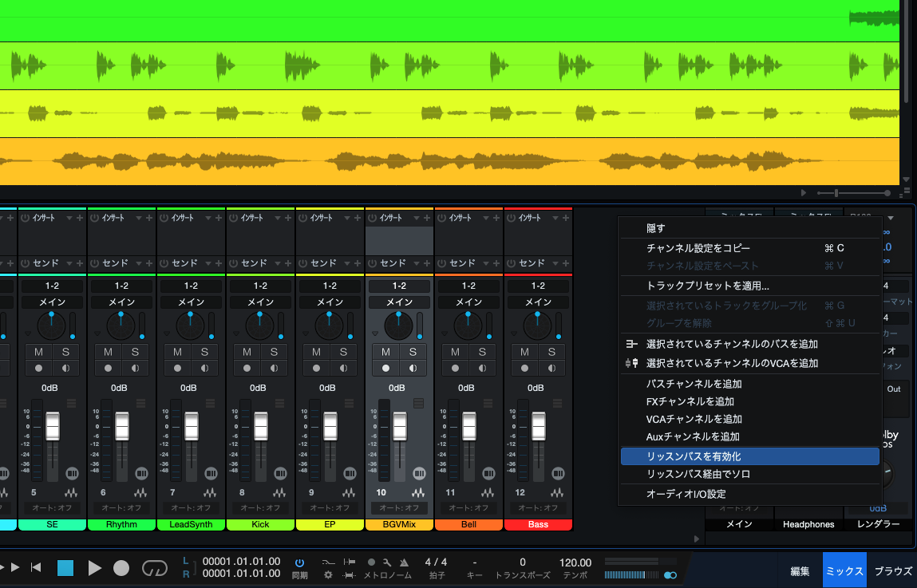Toggle record arm on the EP channel
The image size is (917, 588).
[316, 369]
